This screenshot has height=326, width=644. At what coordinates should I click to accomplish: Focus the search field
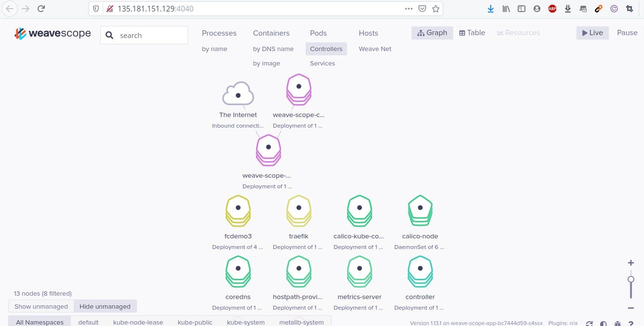[x=144, y=35]
